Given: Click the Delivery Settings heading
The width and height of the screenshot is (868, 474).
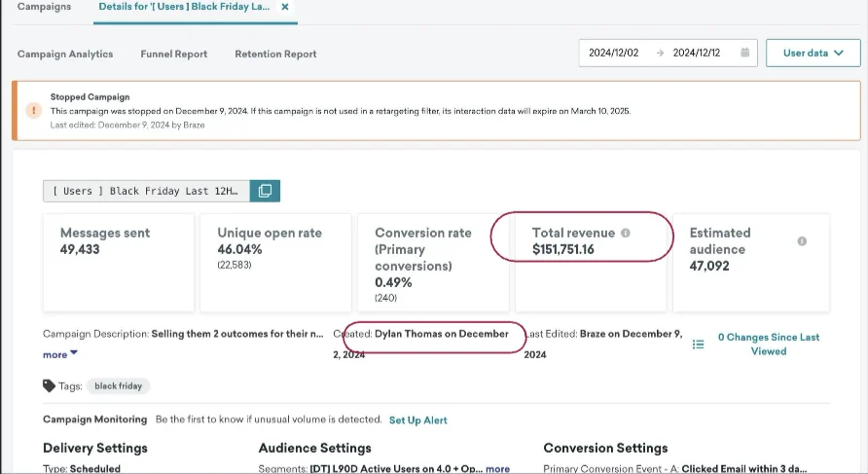Looking at the screenshot, I should [x=95, y=448].
